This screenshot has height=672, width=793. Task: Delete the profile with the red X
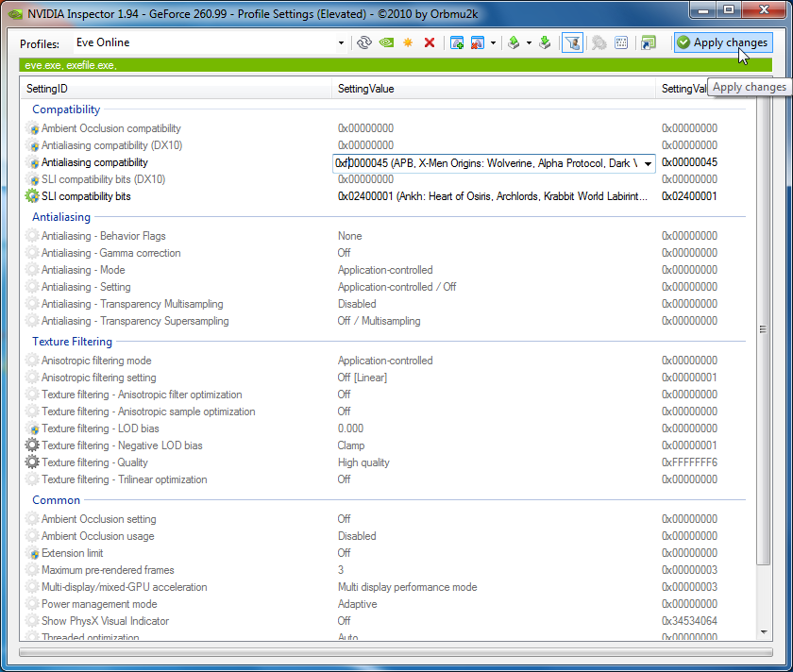(430, 42)
